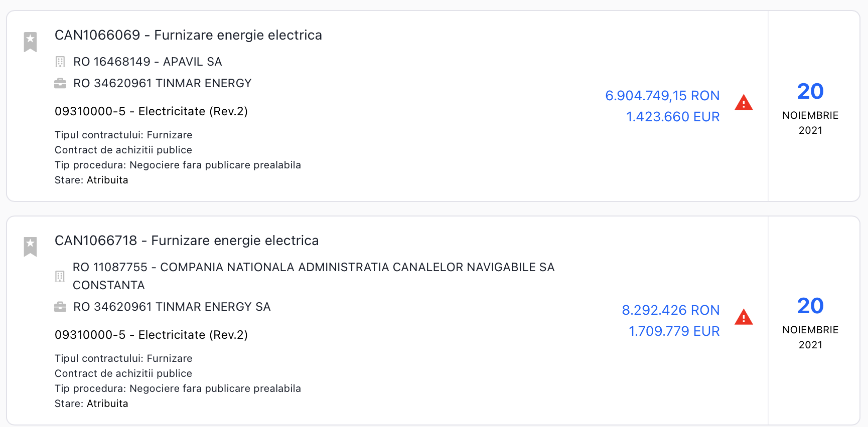Click the building icon beside COMPANIA NATIONALA ADMINISTRATIA

tap(60, 276)
